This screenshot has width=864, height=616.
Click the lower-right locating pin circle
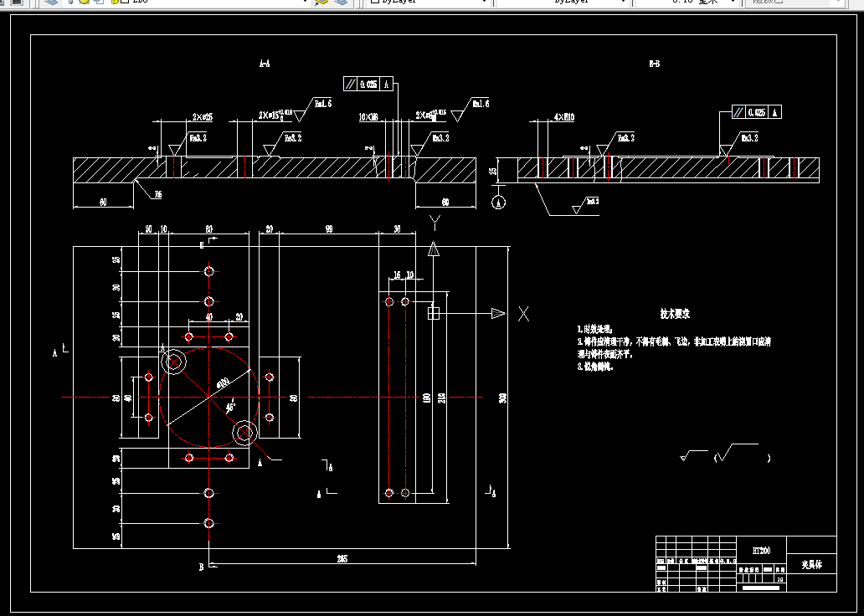[x=244, y=433]
